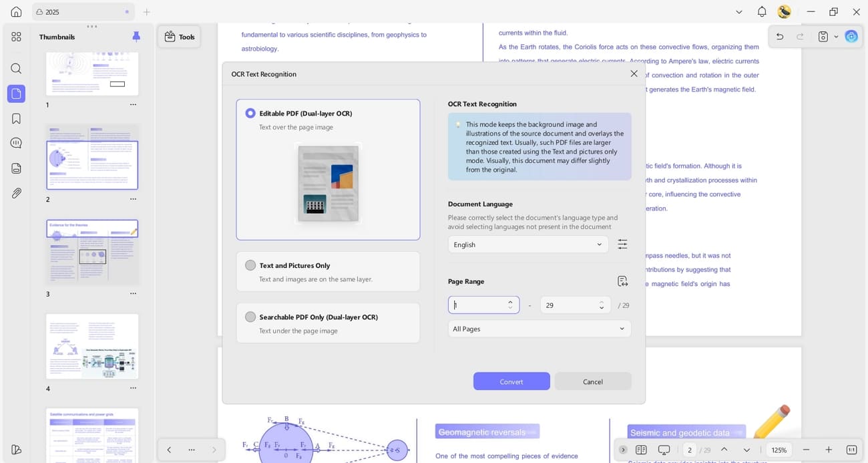Select page 1 thumbnail
The height and width of the screenshot is (463, 868).
pos(92,73)
